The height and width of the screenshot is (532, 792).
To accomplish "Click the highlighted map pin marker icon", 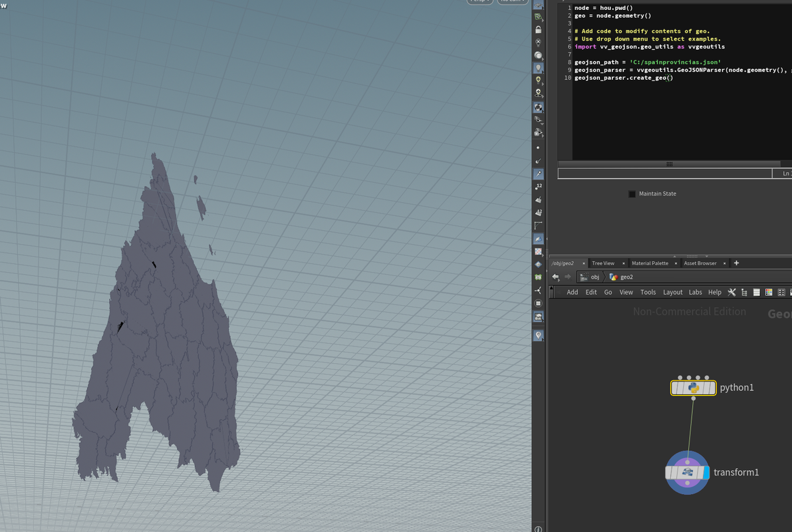I will click(x=539, y=335).
